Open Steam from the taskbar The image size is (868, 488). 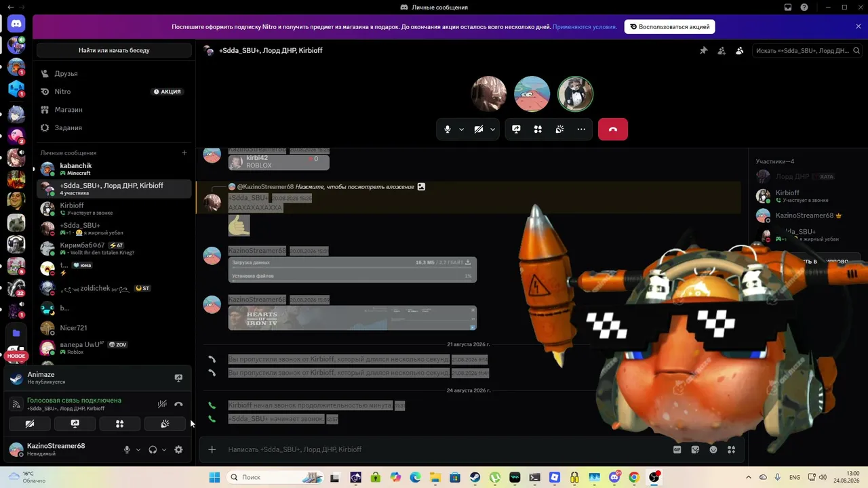[x=475, y=477]
